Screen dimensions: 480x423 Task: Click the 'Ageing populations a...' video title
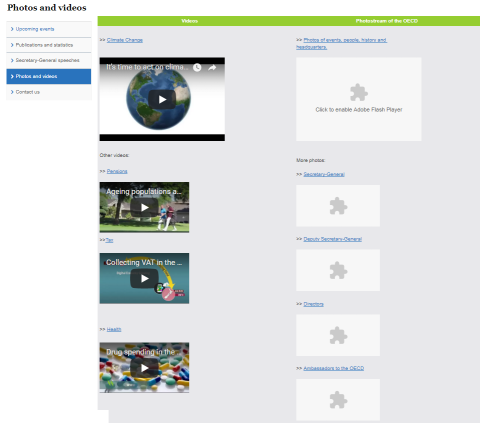144,192
